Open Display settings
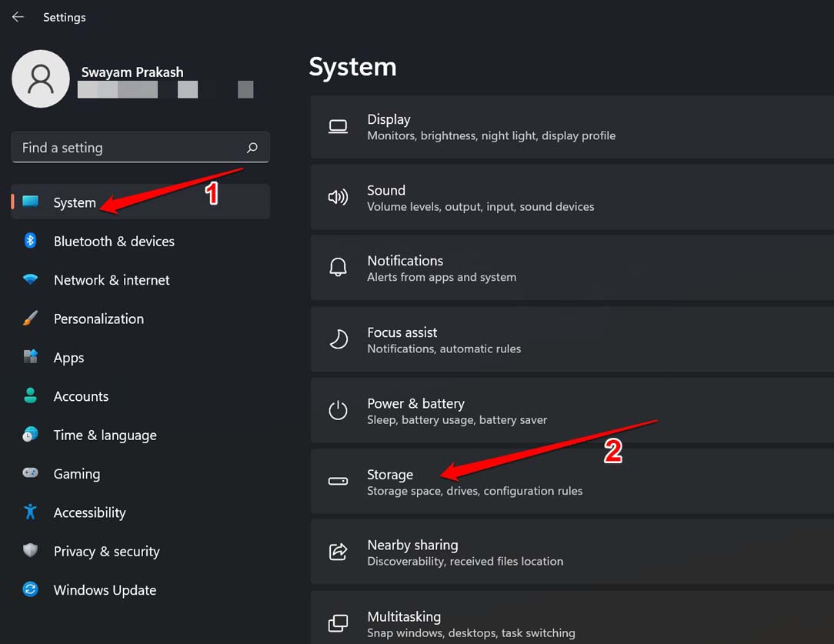This screenshot has height=644, width=834. (571, 127)
